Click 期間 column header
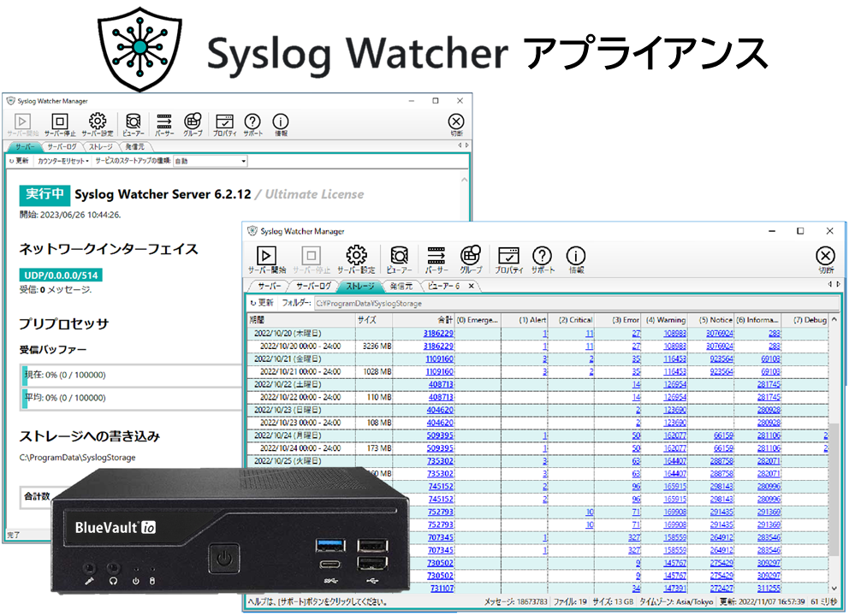 point(301,320)
